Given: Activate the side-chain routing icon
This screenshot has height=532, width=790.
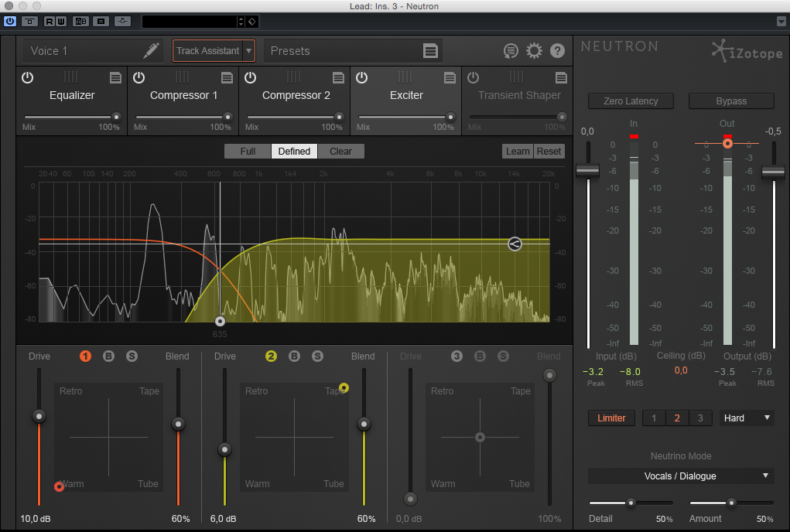Looking at the screenshot, I should pyautogui.click(x=122, y=21).
